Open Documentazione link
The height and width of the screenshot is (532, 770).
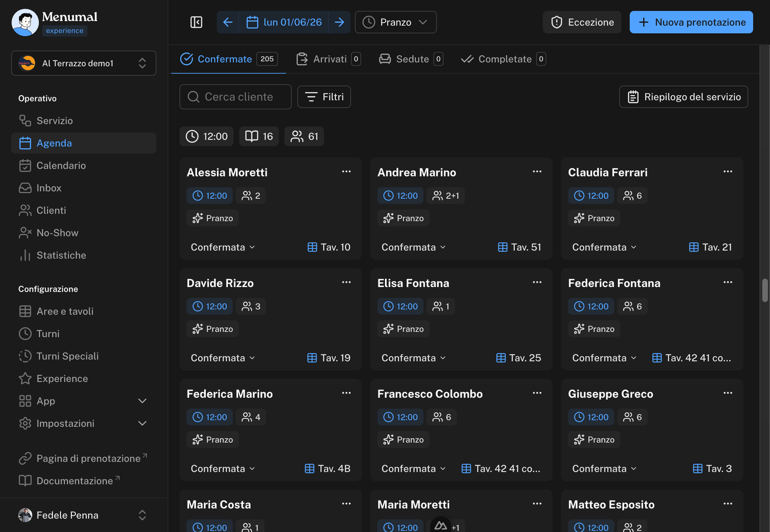coord(84,481)
